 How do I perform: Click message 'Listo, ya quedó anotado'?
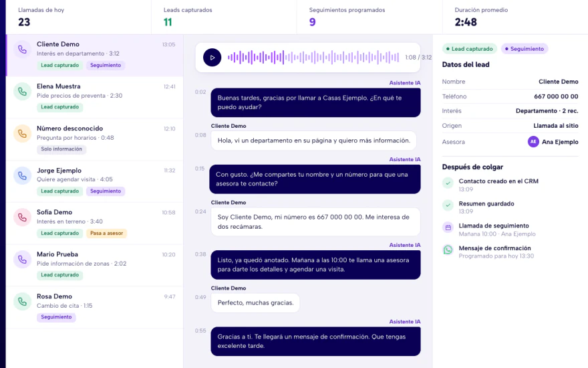coord(315,265)
